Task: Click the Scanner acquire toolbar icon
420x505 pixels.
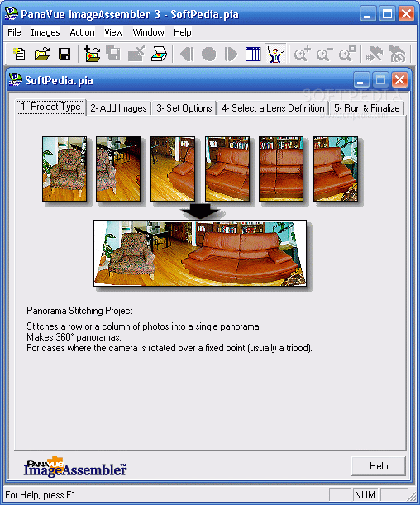Action: pyautogui.click(x=159, y=54)
